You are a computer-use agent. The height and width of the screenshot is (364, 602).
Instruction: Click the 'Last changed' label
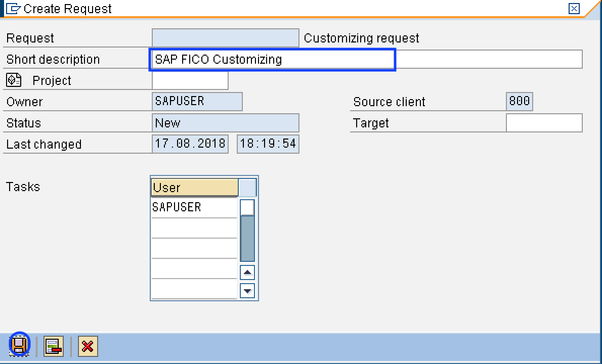(x=44, y=144)
